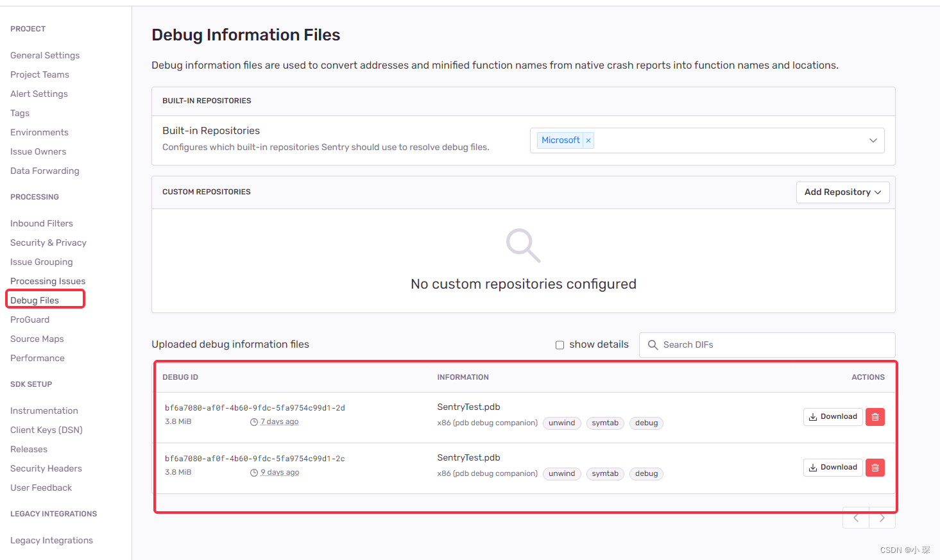Click the clock icon beside 9 days ago
940x560 pixels.
pyautogui.click(x=254, y=473)
